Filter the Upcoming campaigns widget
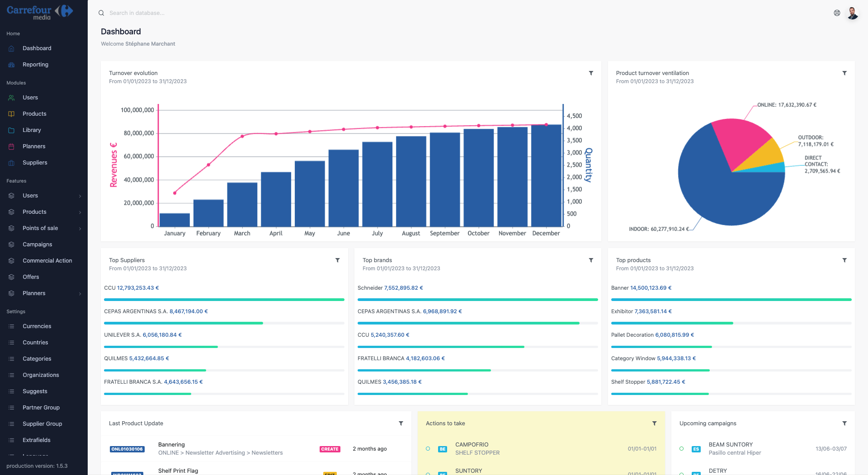The image size is (868, 475). point(844,423)
